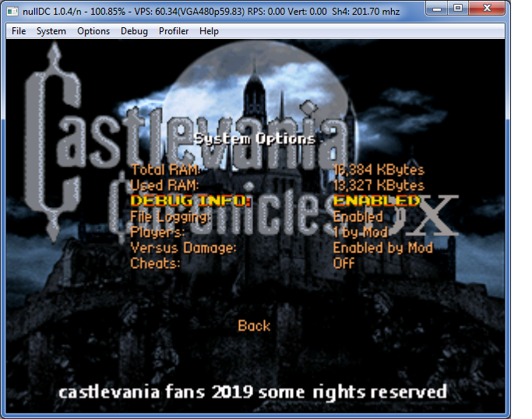Minimize the nullDC window
The width and height of the screenshot is (532, 419).
(437, 8)
